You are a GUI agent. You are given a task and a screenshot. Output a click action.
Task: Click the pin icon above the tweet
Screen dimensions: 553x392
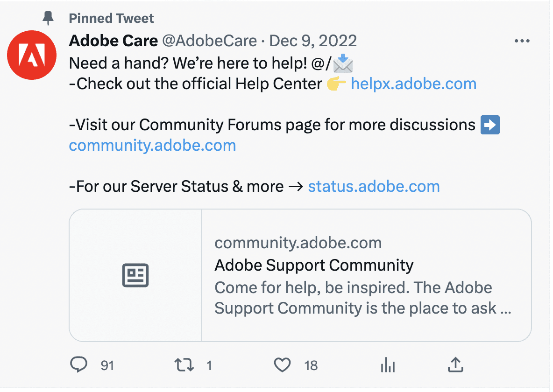[48, 19]
